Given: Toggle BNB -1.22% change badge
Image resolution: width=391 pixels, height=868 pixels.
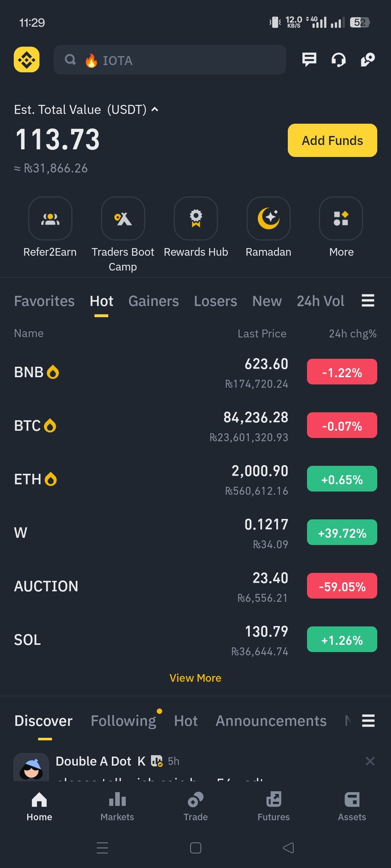Looking at the screenshot, I should pos(342,372).
